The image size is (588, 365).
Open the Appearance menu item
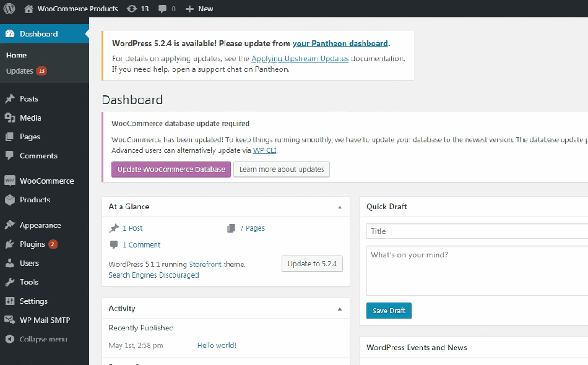(40, 225)
